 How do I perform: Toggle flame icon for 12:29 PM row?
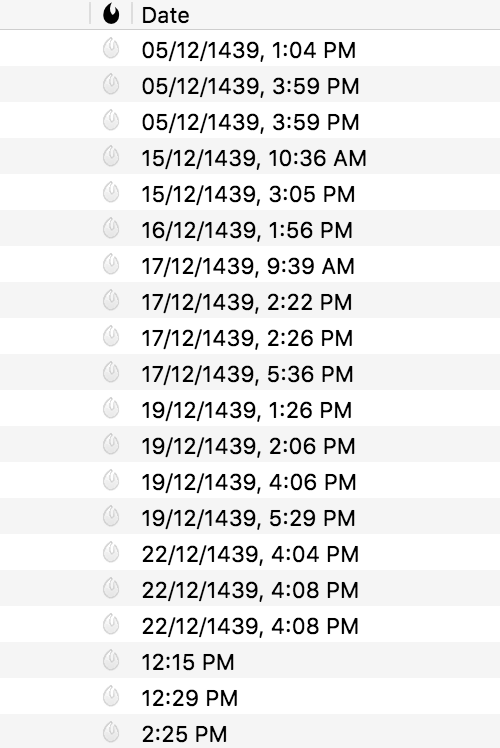pyautogui.click(x=111, y=696)
